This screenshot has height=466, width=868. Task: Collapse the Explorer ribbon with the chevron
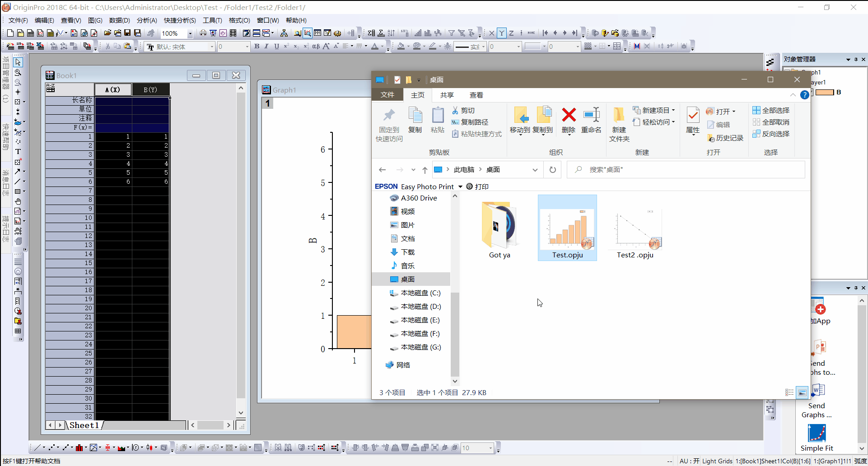pos(793,95)
